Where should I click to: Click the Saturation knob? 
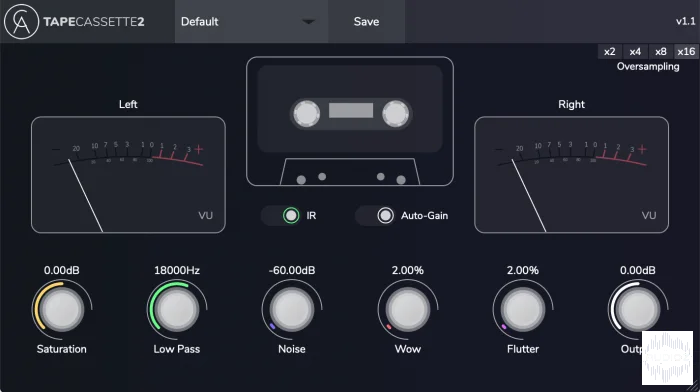(62, 309)
